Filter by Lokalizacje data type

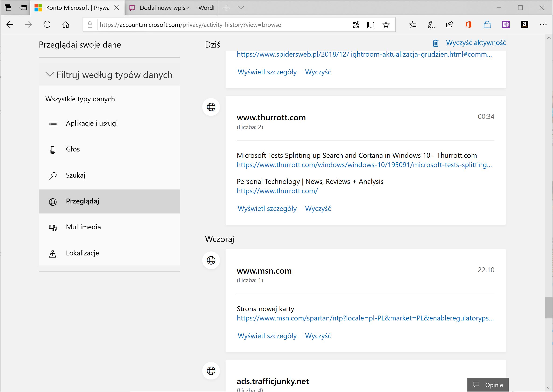click(109, 253)
